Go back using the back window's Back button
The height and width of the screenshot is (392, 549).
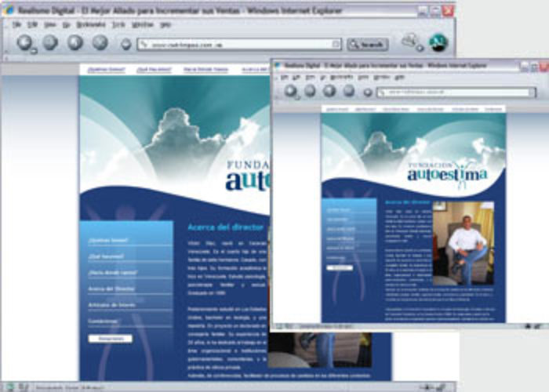[24, 42]
